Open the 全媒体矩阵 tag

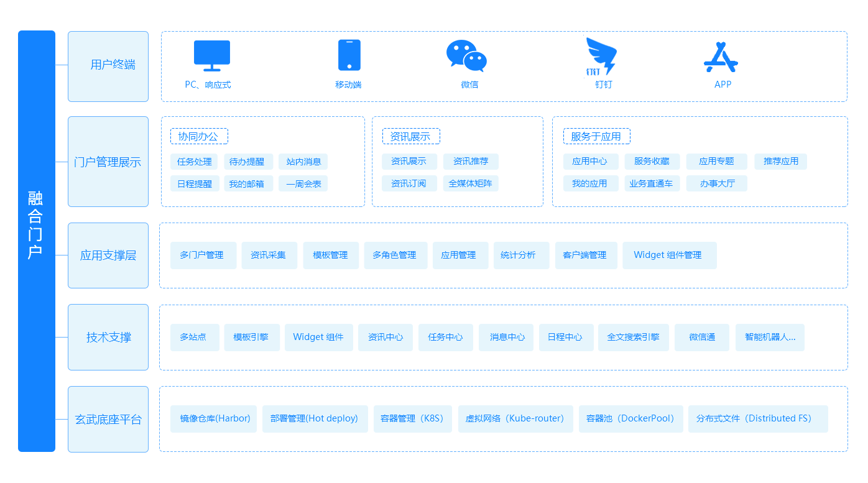click(x=471, y=183)
